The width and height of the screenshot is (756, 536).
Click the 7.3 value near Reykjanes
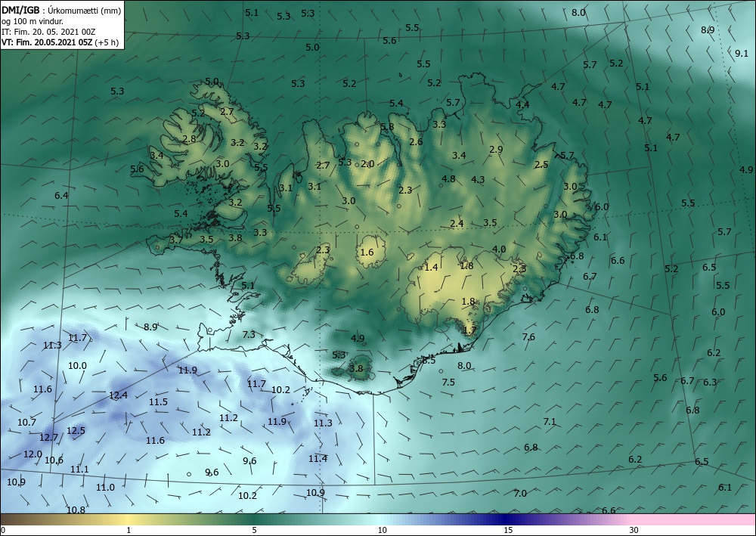pos(249,334)
